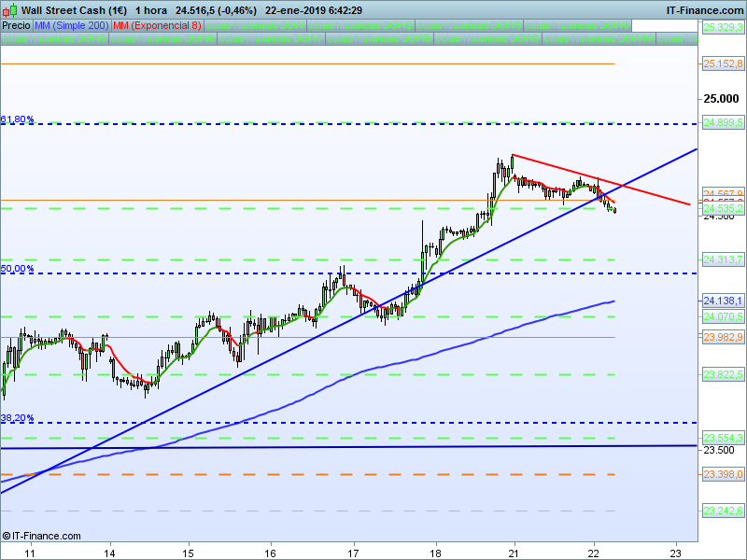Open the cotas historicas DOW7 label
Viewport: 747px width, 560px height.
(x=271, y=38)
